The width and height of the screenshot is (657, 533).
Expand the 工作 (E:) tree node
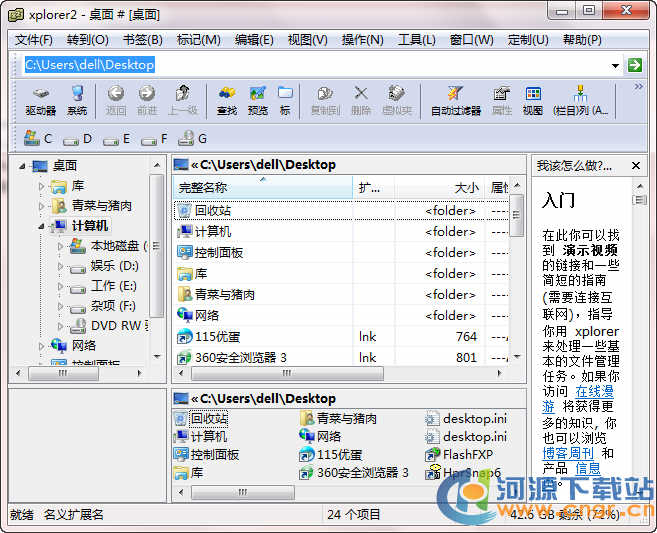(x=60, y=286)
